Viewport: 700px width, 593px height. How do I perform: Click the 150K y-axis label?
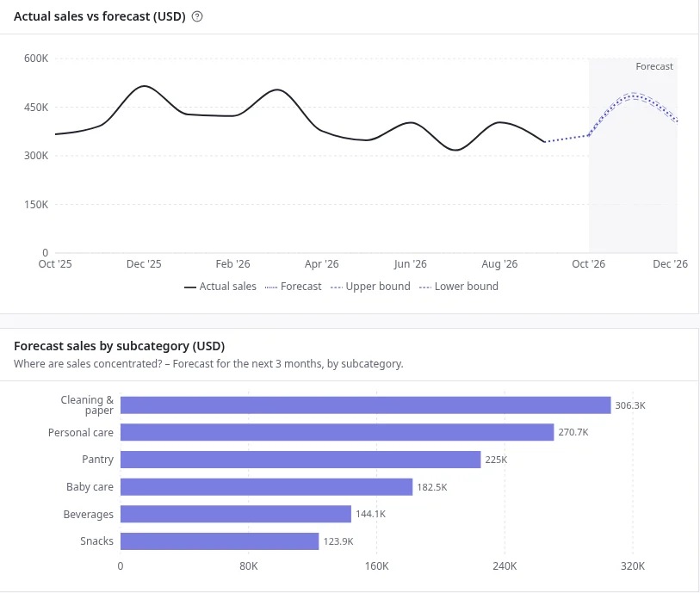[x=36, y=205]
